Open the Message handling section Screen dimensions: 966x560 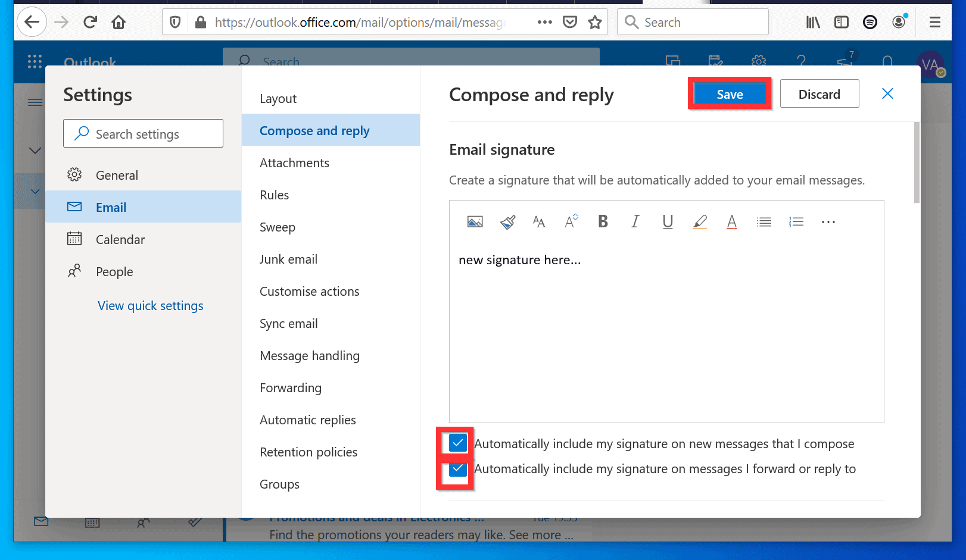point(310,355)
